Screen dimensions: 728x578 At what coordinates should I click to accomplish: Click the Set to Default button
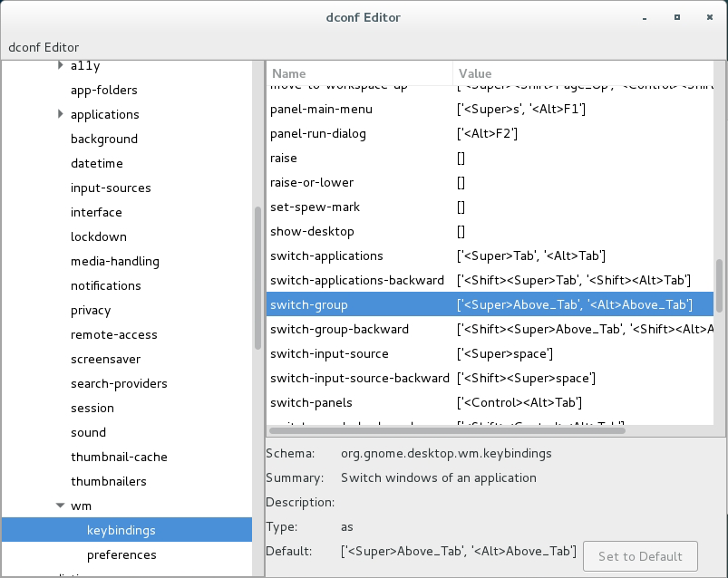(x=640, y=555)
